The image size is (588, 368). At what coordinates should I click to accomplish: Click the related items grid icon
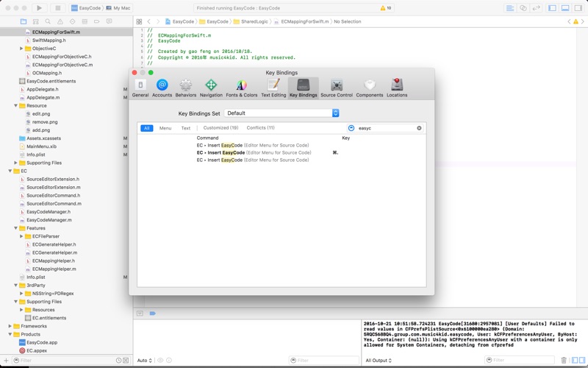[x=139, y=21]
